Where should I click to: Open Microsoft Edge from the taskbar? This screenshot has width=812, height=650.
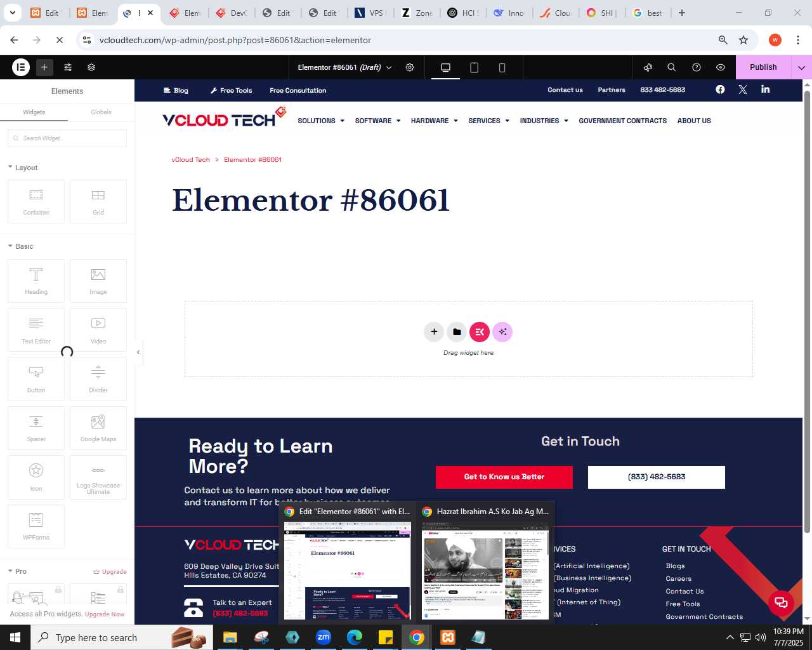tap(355, 637)
